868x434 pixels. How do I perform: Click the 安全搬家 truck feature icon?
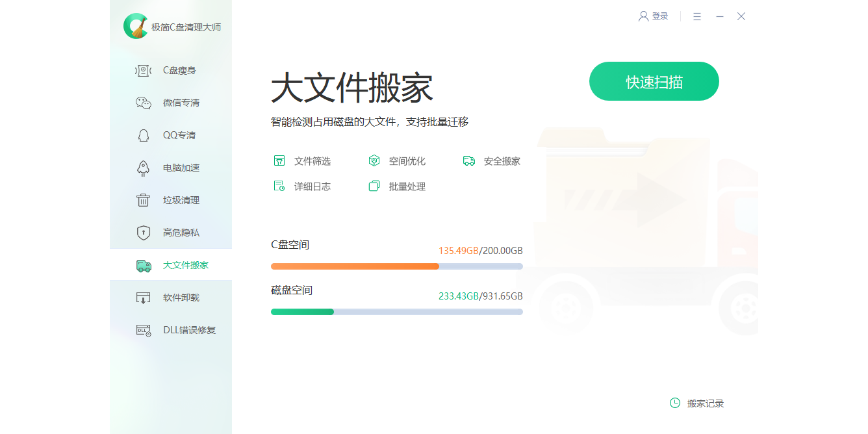point(469,161)
